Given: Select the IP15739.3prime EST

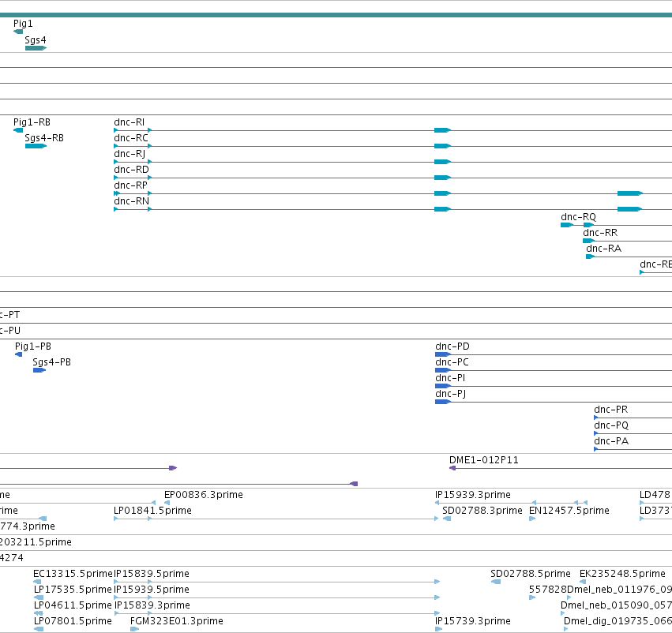Looking at the screenshot, I should click(x=438, y=629).
